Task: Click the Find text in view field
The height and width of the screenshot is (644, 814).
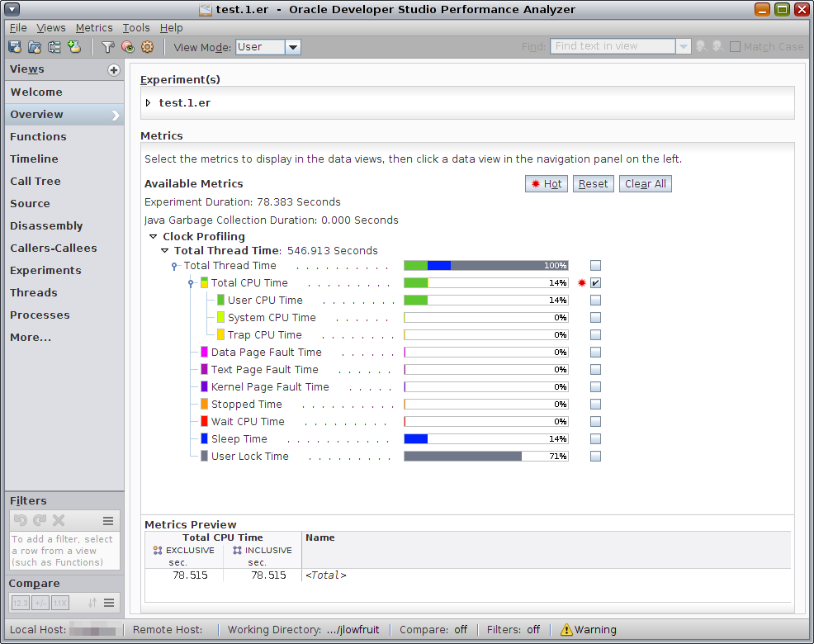Action: tap(613, 46)
